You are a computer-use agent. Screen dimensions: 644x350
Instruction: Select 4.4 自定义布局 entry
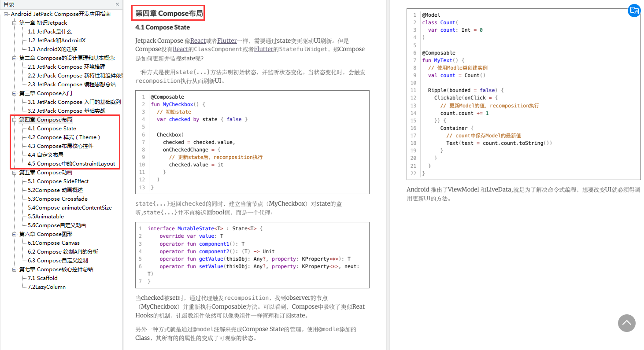pyautogui.click(x=45, y=155)
